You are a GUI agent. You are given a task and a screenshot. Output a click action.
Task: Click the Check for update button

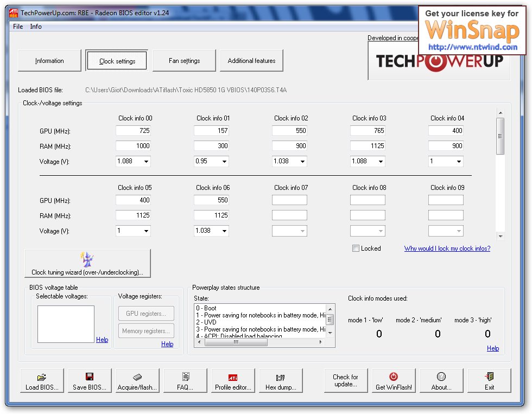346,380
